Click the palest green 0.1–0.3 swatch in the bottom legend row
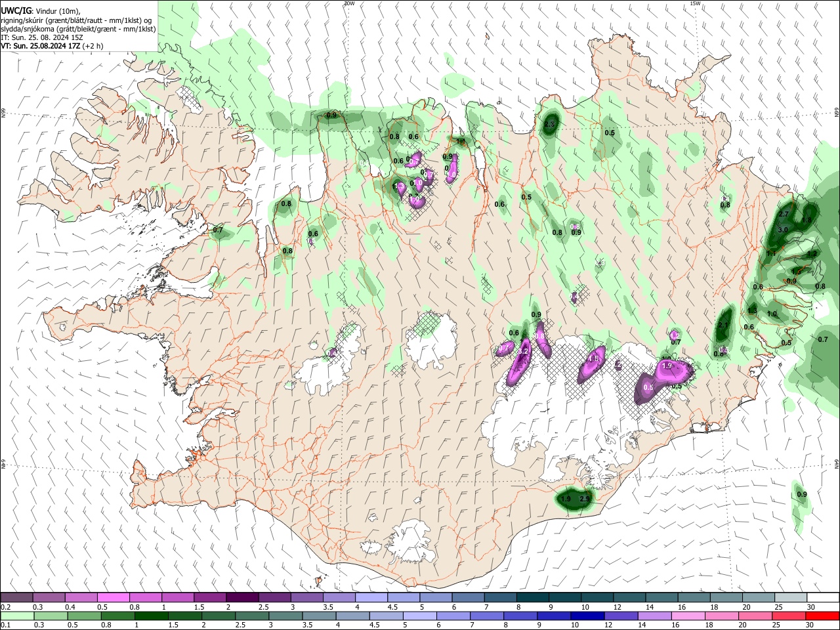 (x=16, y=616)
